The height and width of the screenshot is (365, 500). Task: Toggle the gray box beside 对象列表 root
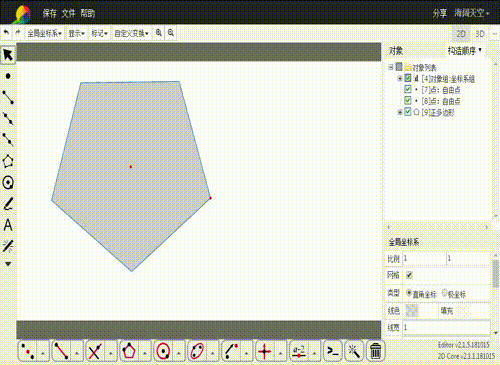click(x=399, y=67)
